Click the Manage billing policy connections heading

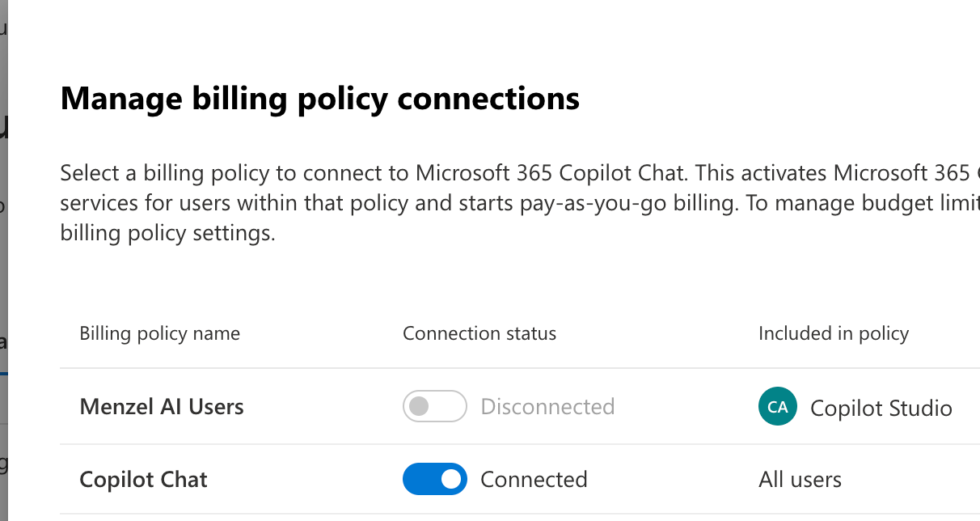tap(320, 99)
